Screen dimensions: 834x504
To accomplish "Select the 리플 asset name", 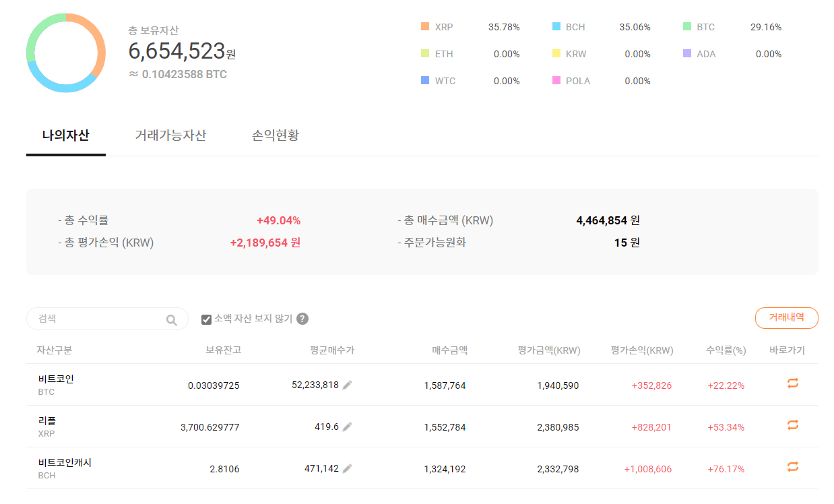I will click(x=47, y=421).
